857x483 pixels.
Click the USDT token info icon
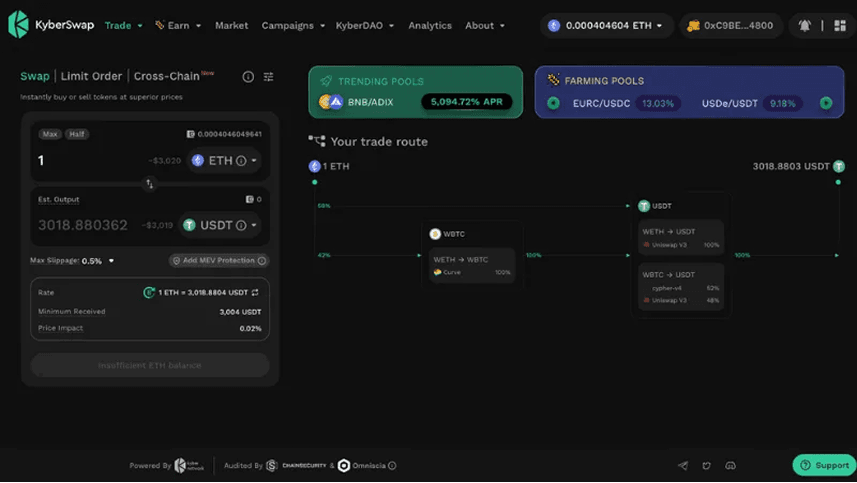241,225
